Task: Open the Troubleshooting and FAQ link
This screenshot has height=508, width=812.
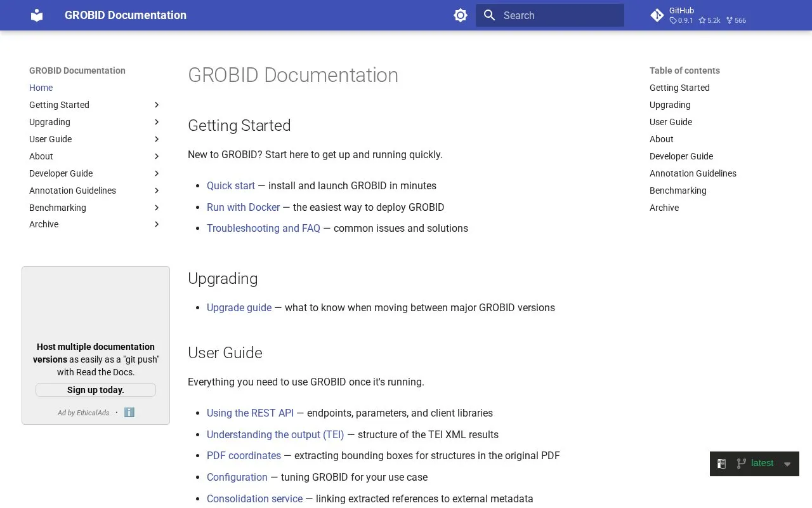Action: 263,229
